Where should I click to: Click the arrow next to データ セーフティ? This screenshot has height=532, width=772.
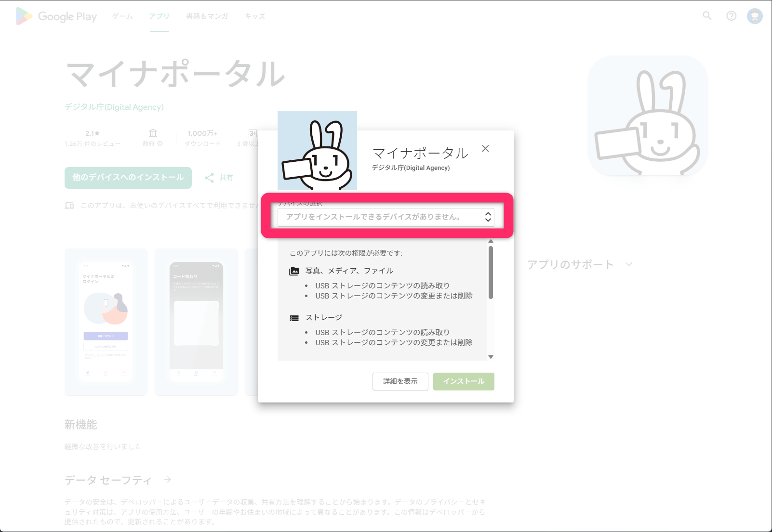pos(168,480)
